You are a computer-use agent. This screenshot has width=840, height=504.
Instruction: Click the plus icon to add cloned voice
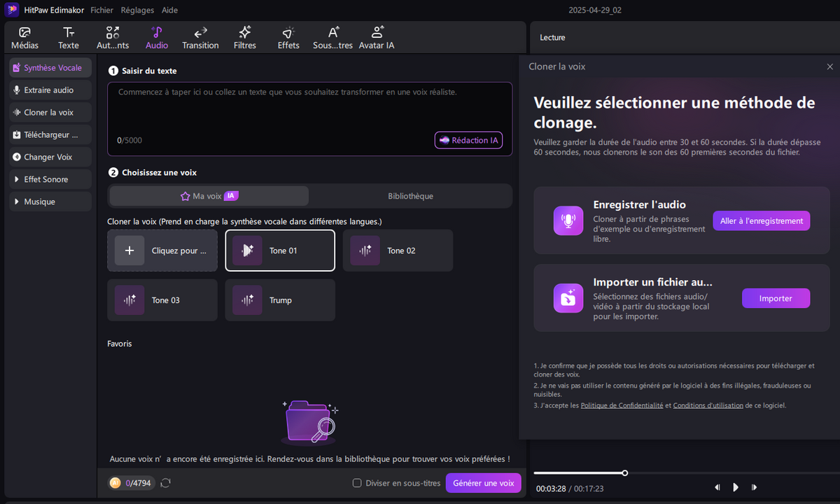click(x=129, y=251)
